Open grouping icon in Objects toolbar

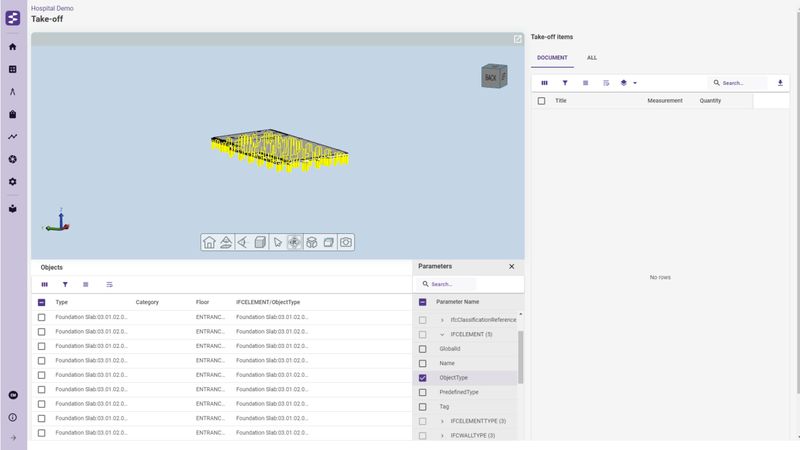[x=109, y=285]
